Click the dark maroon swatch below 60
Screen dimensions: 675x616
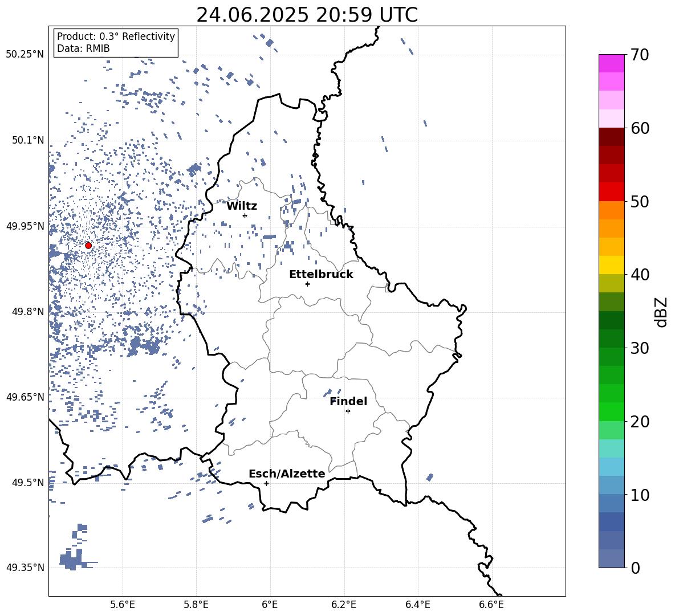point(612,137)
